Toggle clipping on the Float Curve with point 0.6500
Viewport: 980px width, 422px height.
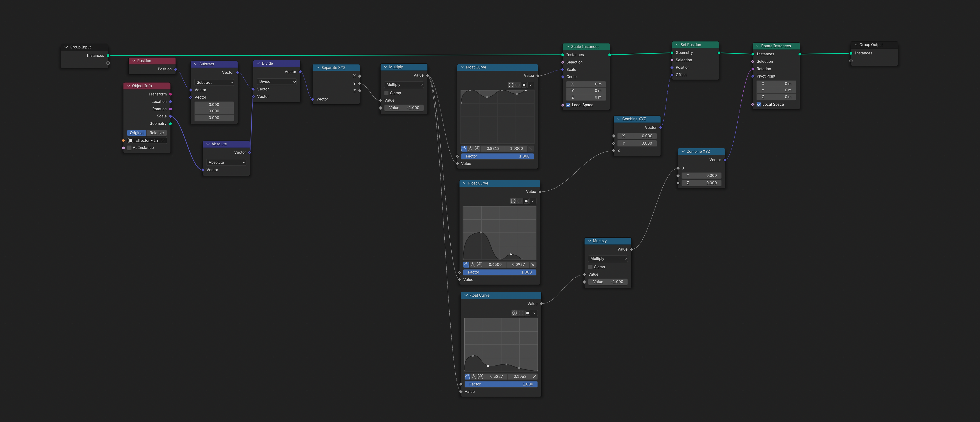[x=526, y=201]
